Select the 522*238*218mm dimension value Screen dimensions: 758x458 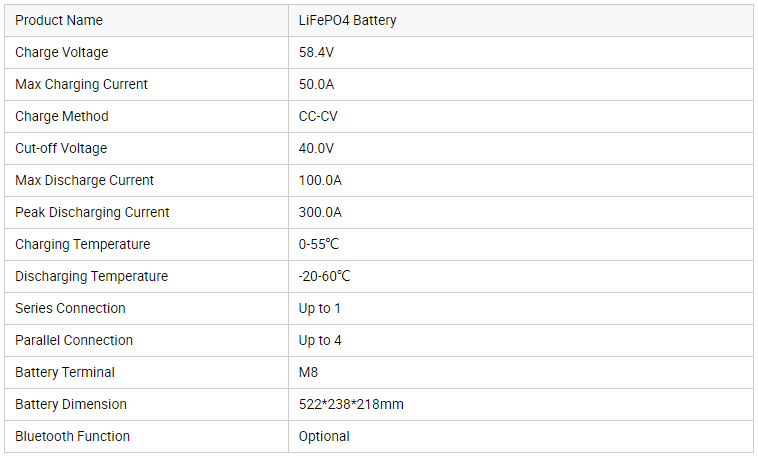tap(351, 405)
